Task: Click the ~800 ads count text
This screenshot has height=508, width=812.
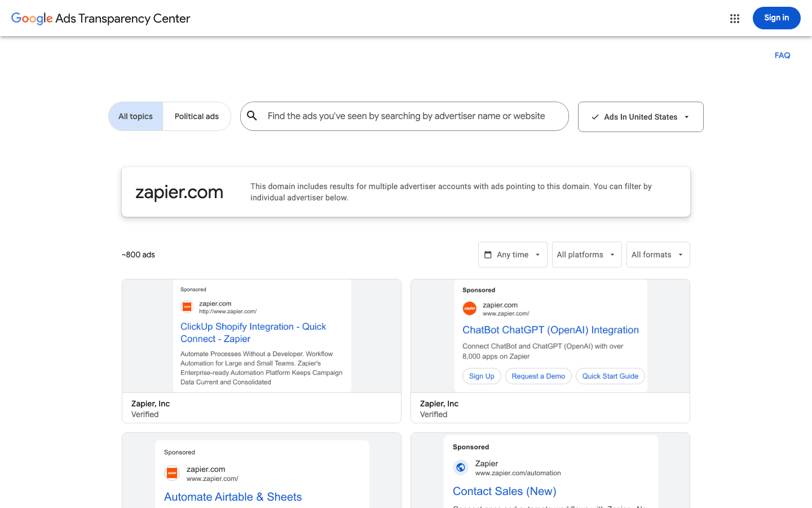Action: click(138, 255)
